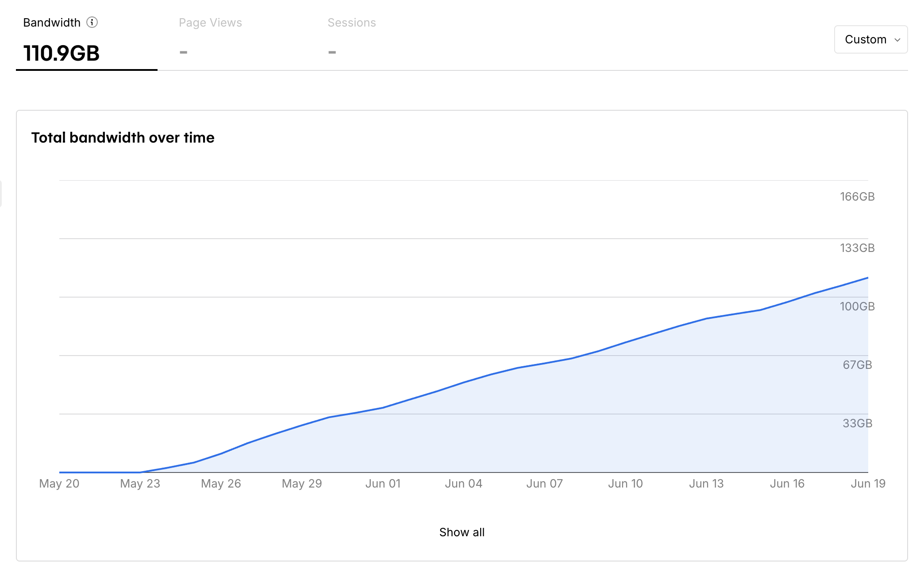Image resolution: width=924 pixels, height=573 pixels.
Task: Switch to the Sessions tab
Action: click(351, 23)
